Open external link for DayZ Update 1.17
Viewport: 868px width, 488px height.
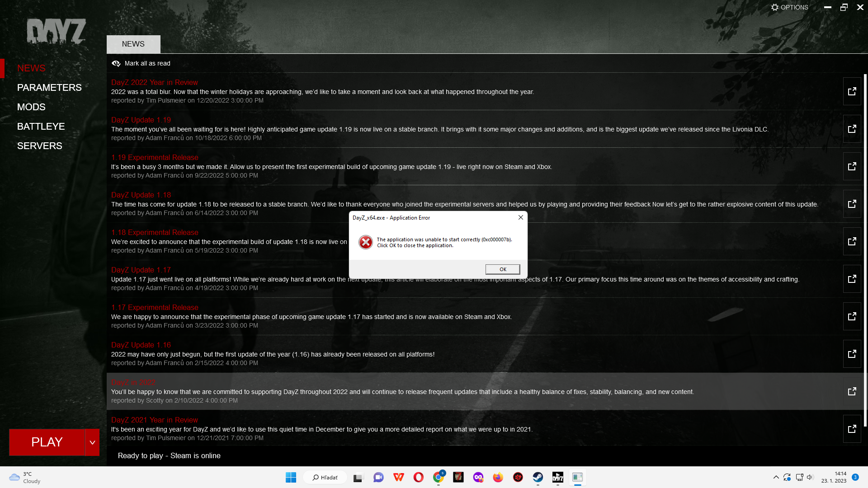pos(852,279)
